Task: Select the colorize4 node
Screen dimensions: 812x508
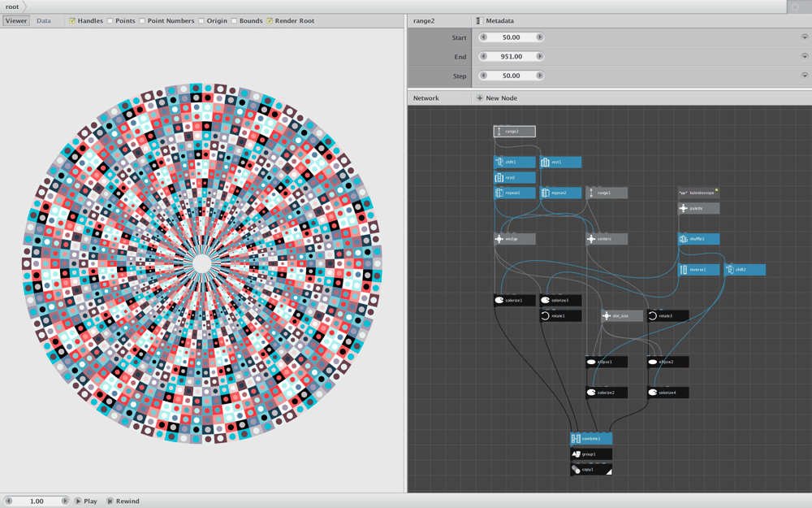Action: pos(668,393)
